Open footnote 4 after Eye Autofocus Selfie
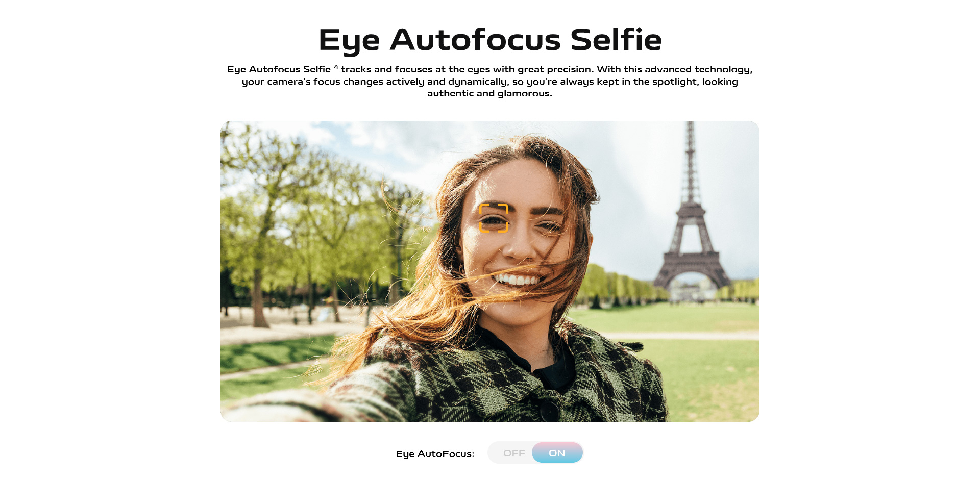980x482 pixels. (x=336, y=67)
